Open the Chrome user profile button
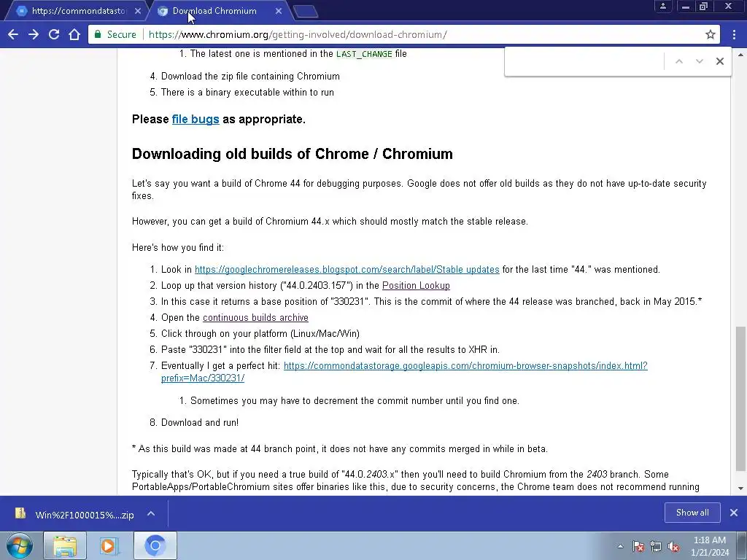The image size is (747, 560). [662, 7]
